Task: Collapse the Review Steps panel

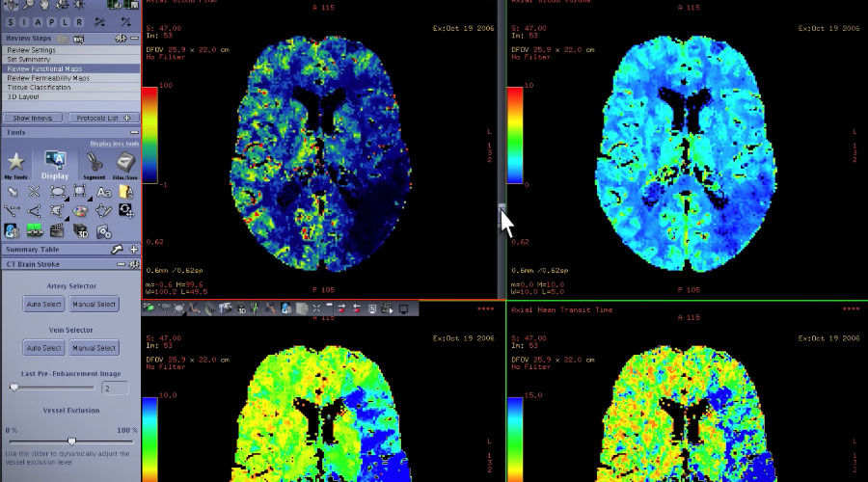Action: (x=134, y=39)
